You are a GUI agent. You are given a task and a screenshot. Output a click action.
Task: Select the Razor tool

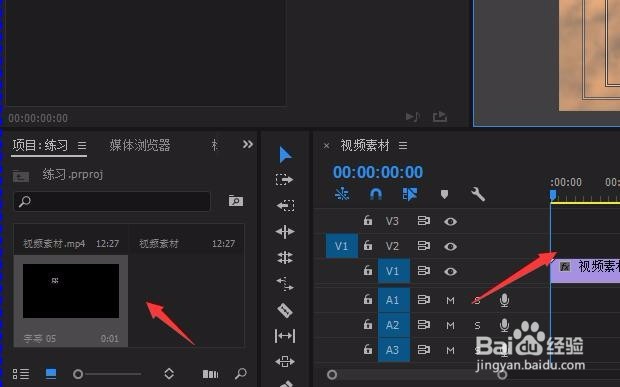tap(285, 310)
